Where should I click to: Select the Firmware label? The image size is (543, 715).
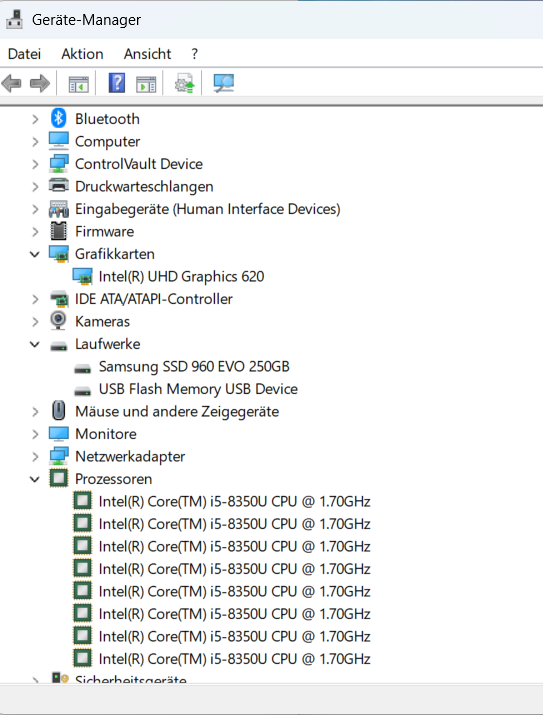[104, 231]
